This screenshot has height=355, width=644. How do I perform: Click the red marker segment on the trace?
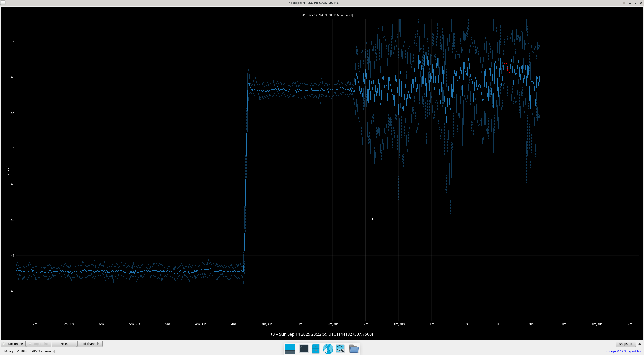pyautogui.click(x=507, y=67)
